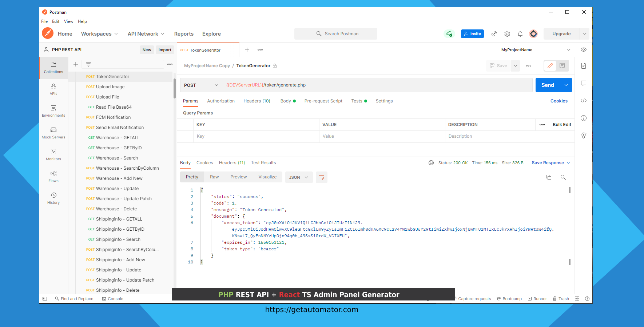
Task: Click the plus icon to create a collection
Action: pos(76,64)
